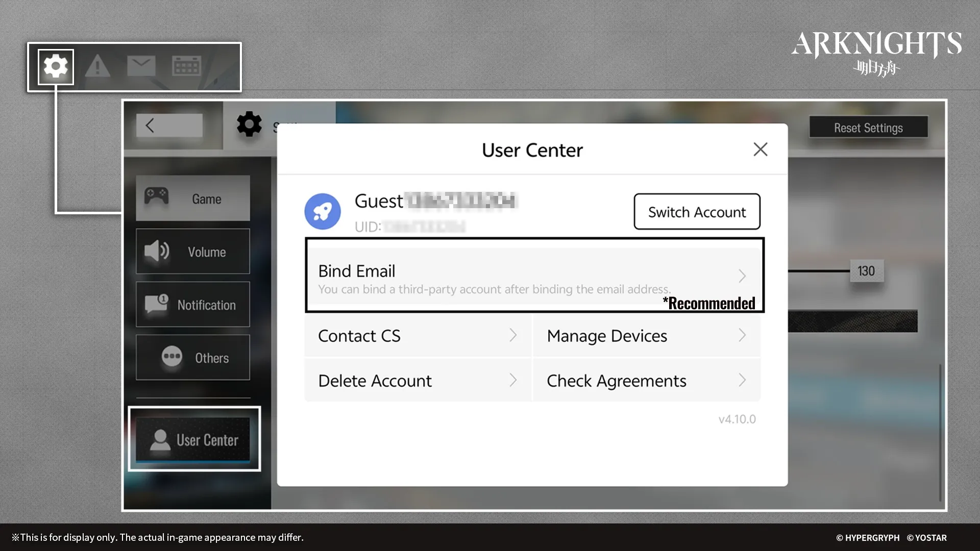The height and width of the screenshot is (551, 980).
Task: Close the User Center dialog with the X
Action: [x=760, y=149]
